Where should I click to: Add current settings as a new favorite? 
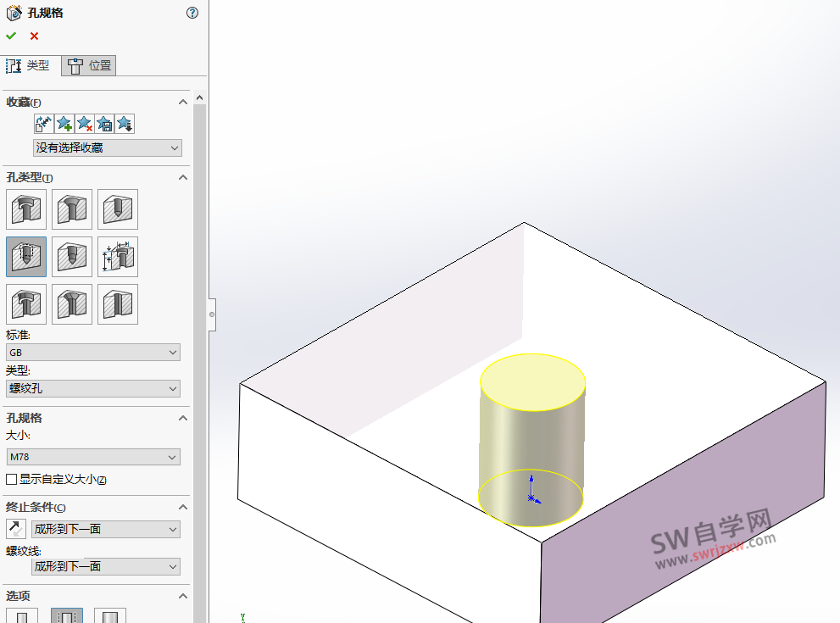[x=64, y=123]
